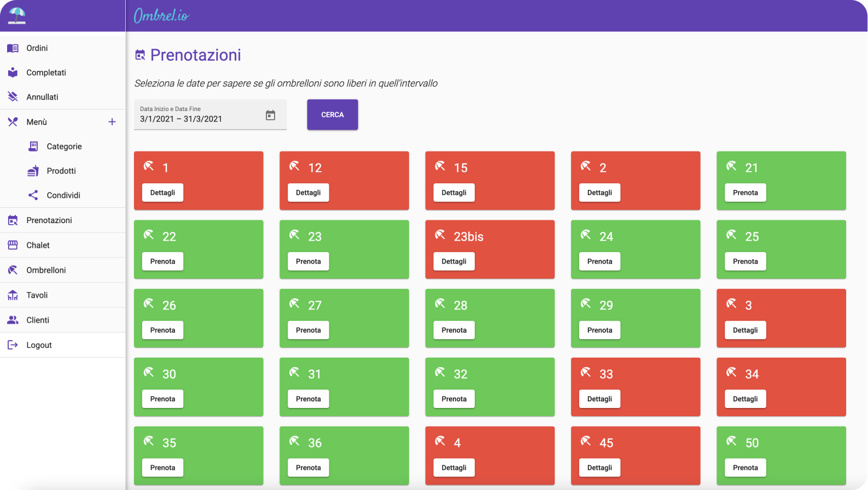Click the umbrella icon on card 34
Viewport: 868px width, 490px height.
731,372
